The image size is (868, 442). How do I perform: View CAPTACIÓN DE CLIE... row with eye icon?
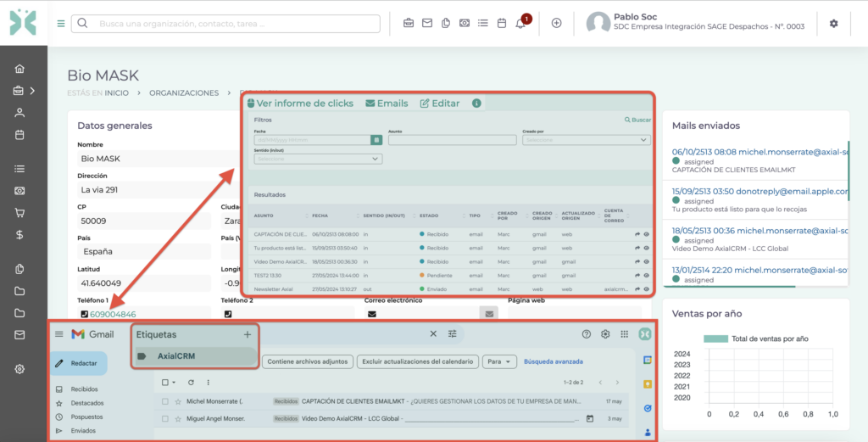647,234
